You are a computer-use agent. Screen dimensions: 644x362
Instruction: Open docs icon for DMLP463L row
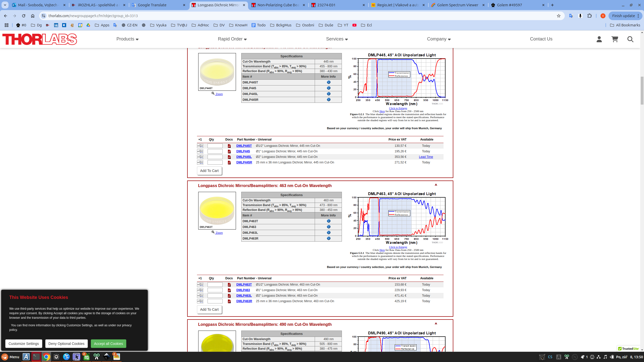pos(229,296)
